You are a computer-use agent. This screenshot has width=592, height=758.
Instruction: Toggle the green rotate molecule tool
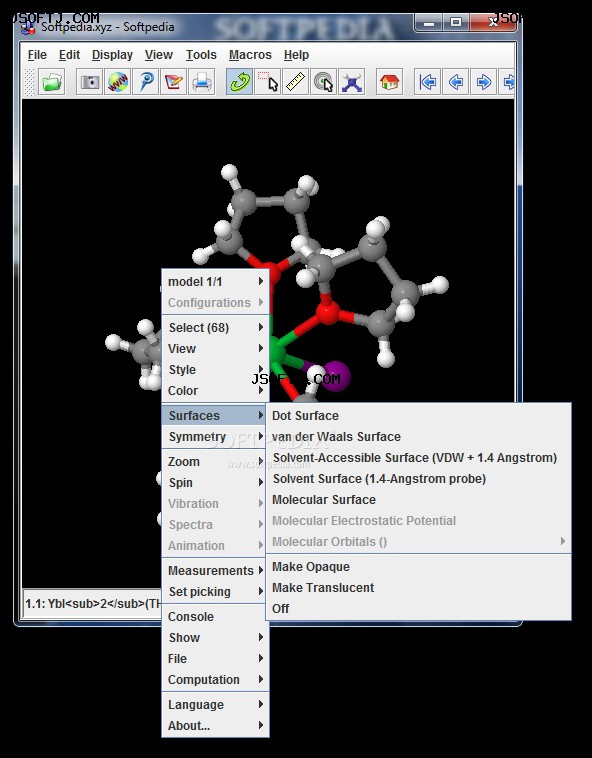coord(239,82)
